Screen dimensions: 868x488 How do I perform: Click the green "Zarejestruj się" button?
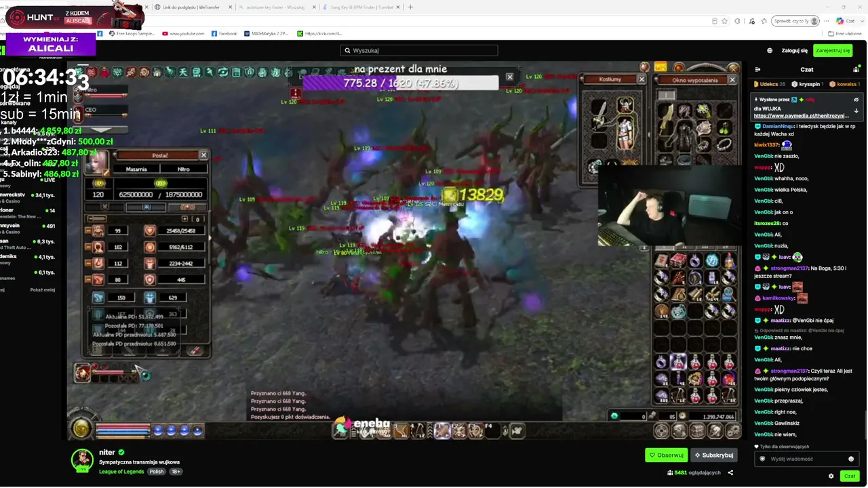click(x=833, y=50)
